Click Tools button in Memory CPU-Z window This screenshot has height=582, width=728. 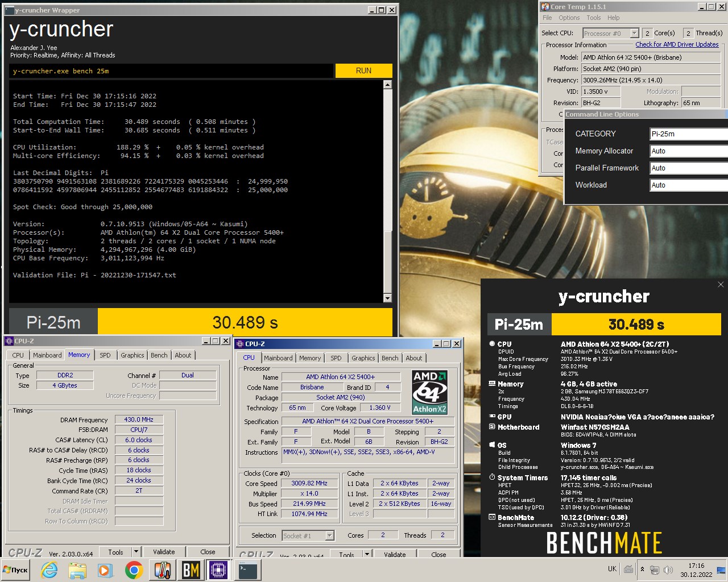pyautogui.click(x=115, y=552)
